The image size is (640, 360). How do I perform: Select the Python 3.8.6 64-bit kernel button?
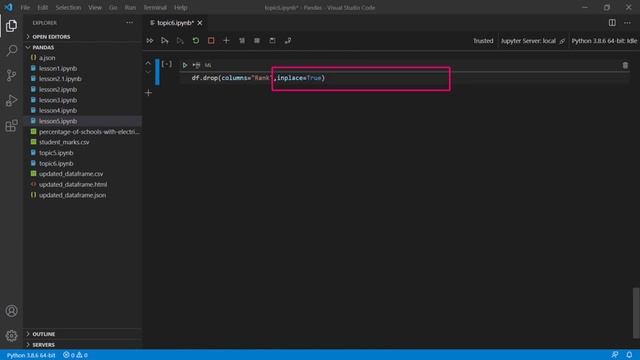pos(604,41)
